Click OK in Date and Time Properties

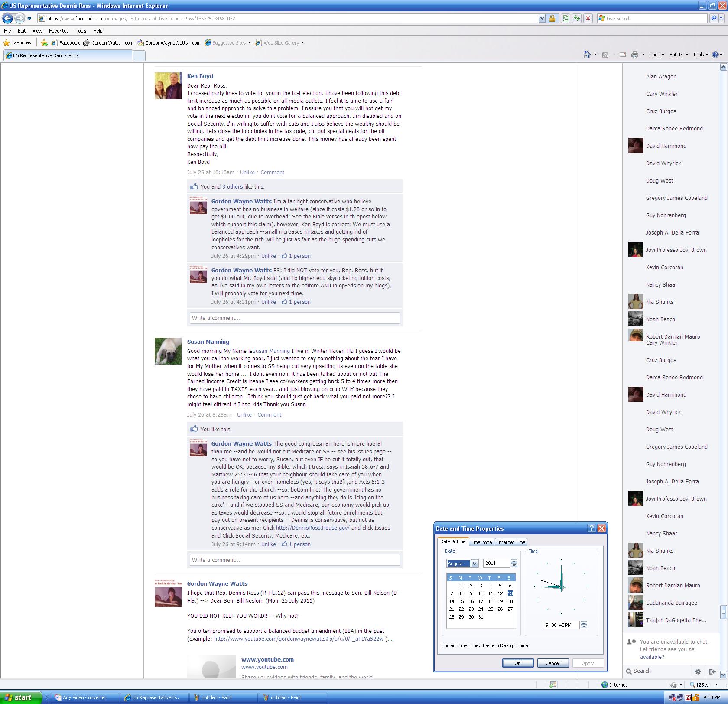[517, 663]
